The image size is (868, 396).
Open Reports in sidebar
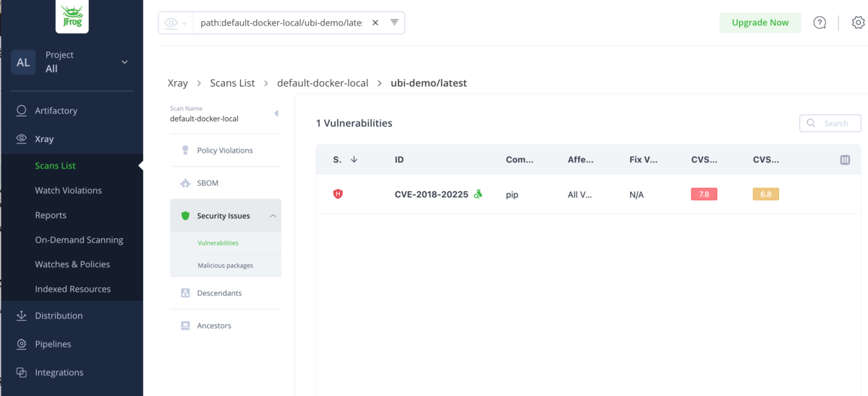point(51,215)
